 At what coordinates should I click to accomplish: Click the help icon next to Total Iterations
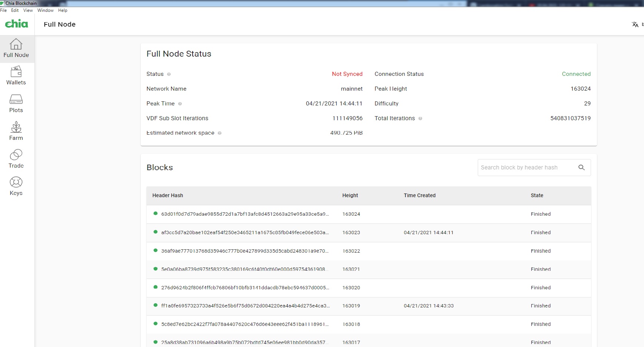tap(420, 118)
